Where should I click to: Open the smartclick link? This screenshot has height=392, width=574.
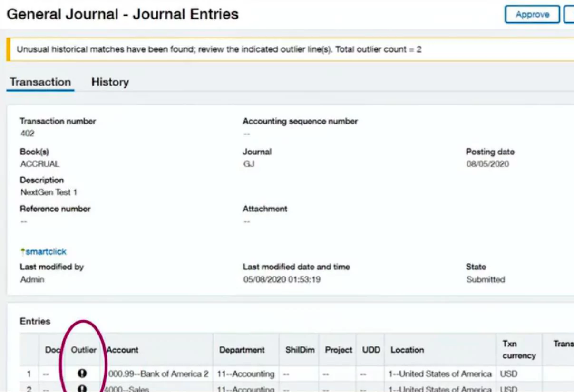pos(46,251)
